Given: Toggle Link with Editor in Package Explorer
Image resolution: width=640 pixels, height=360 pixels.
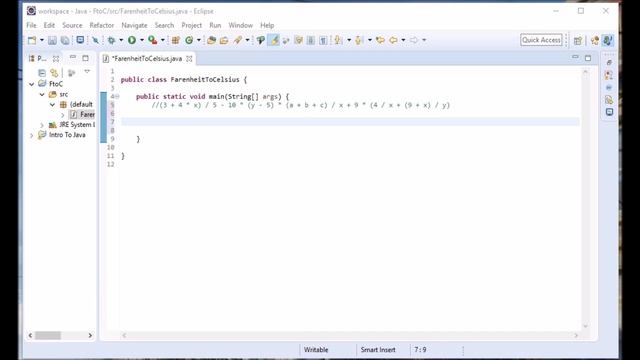Looking at the screenshot, I should tap(54, 73).
